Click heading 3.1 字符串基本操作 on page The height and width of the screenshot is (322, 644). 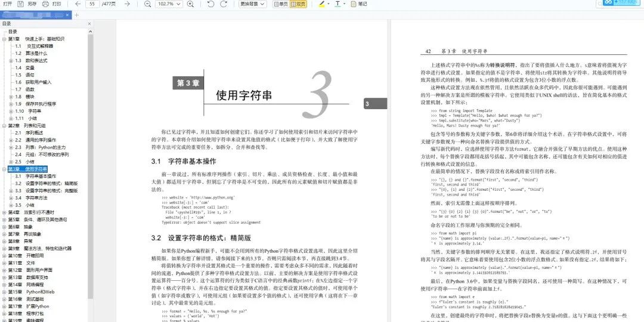point(183,162)
